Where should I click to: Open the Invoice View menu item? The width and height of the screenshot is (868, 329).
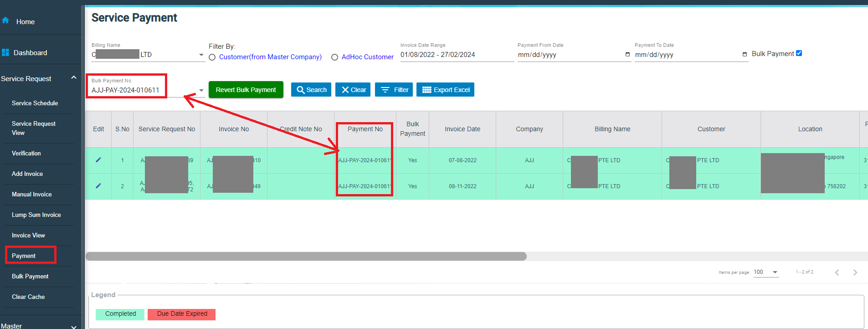tap(28, 235)
